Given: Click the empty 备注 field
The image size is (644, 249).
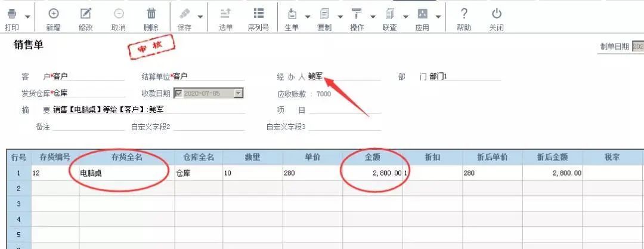Looking at the screenshot, I should coord(89,127).
